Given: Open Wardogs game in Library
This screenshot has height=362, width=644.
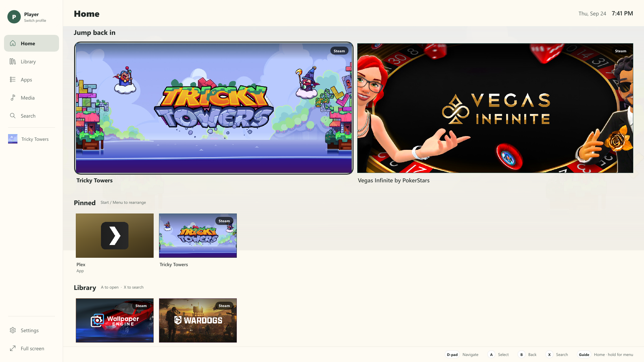Looking at the screenshot, I should [x=198, y=320].
